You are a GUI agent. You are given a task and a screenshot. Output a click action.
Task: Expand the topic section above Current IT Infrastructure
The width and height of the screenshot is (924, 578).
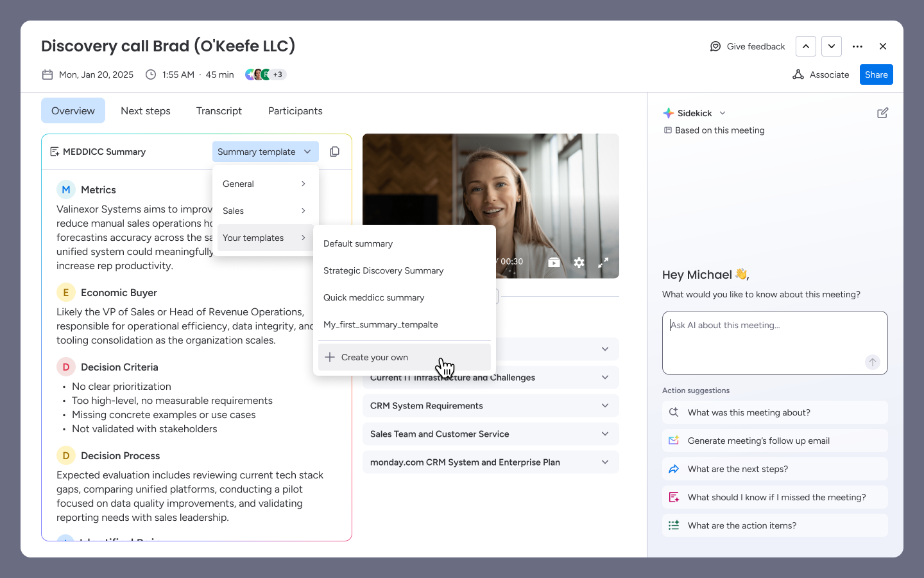click(x=604, y=349)
